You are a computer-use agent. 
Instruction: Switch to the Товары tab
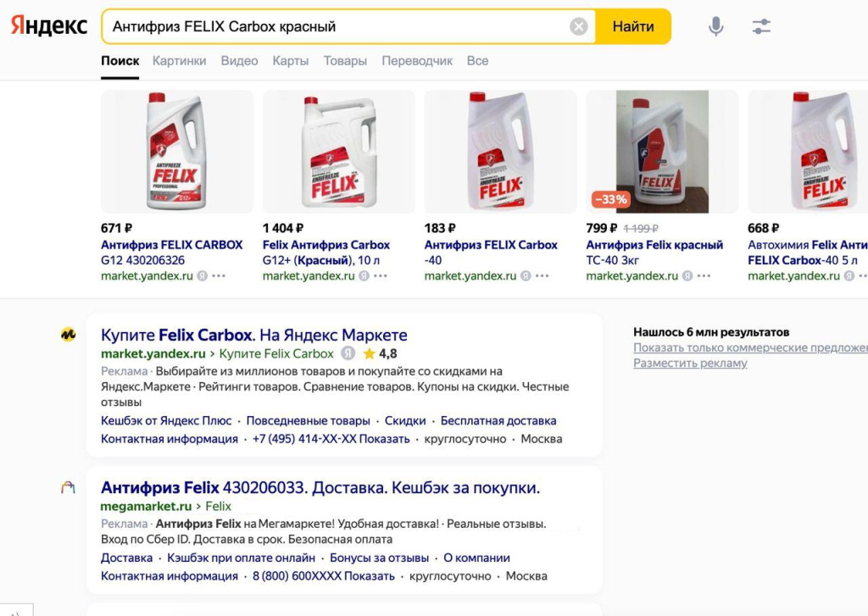(x=345, y=61)
